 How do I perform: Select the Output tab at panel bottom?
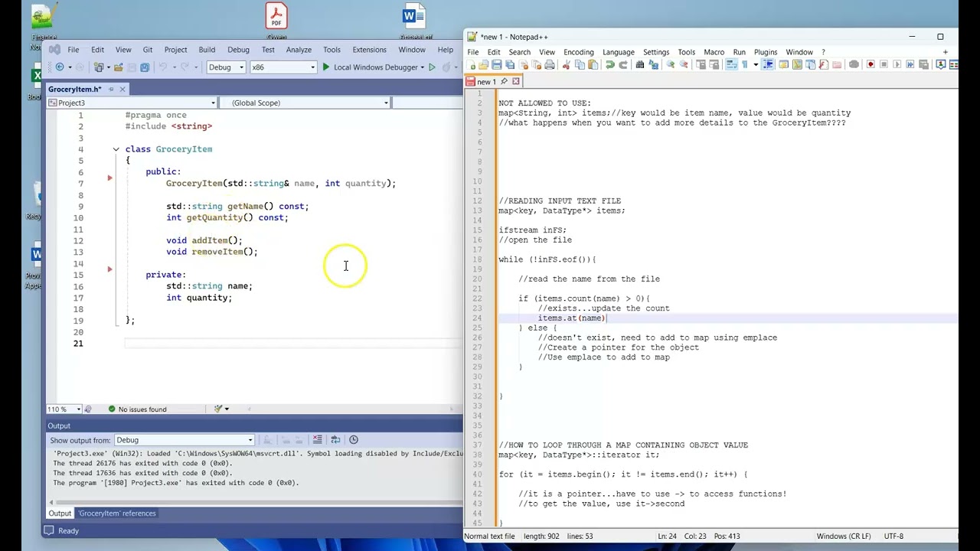click(x=60, y=514)
